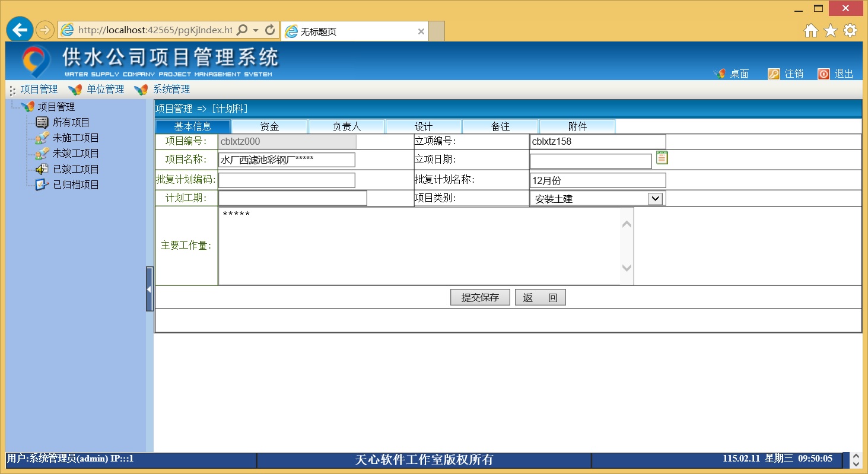Viewport: 868px width, 474px height.
Task: Click the calendar icon beside 立项日期
Action: click(x=662, y=158)
